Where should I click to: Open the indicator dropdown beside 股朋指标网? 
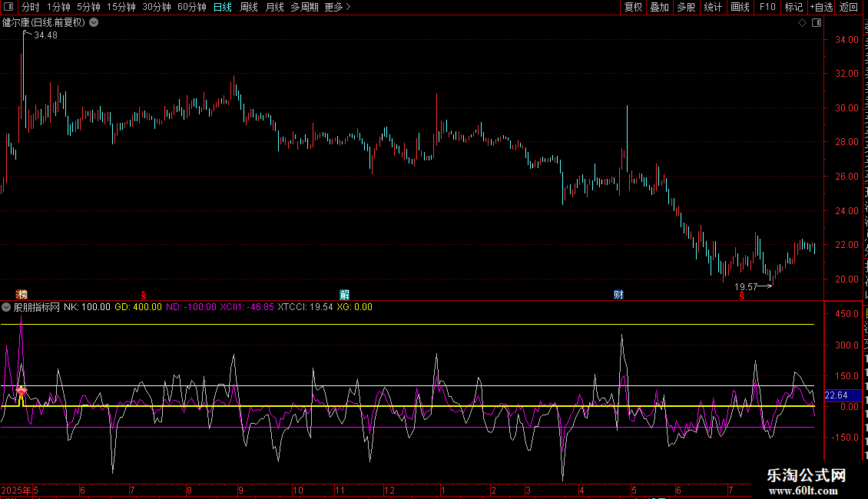tap(6, 307)
